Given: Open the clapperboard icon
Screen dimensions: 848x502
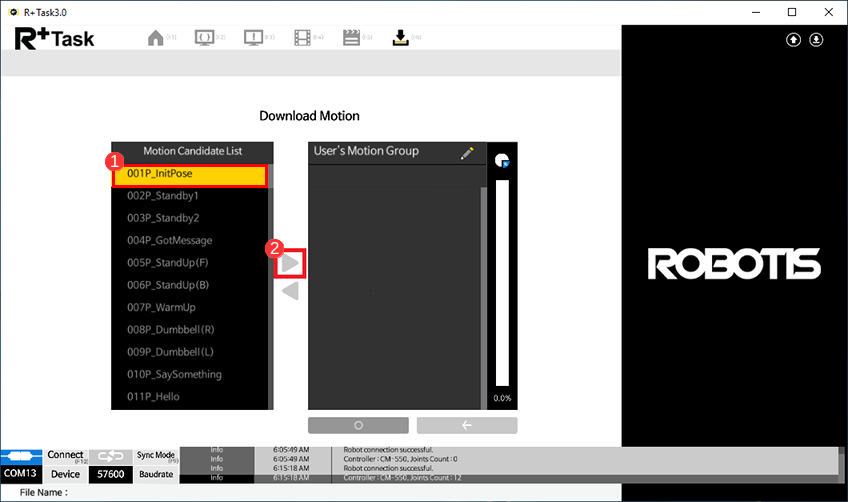Looking at the screenshot, I should click(351, 38).
